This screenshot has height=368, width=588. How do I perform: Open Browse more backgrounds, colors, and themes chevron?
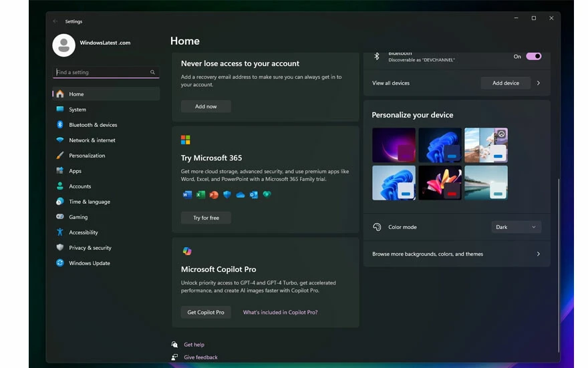(x=539, y=254)
